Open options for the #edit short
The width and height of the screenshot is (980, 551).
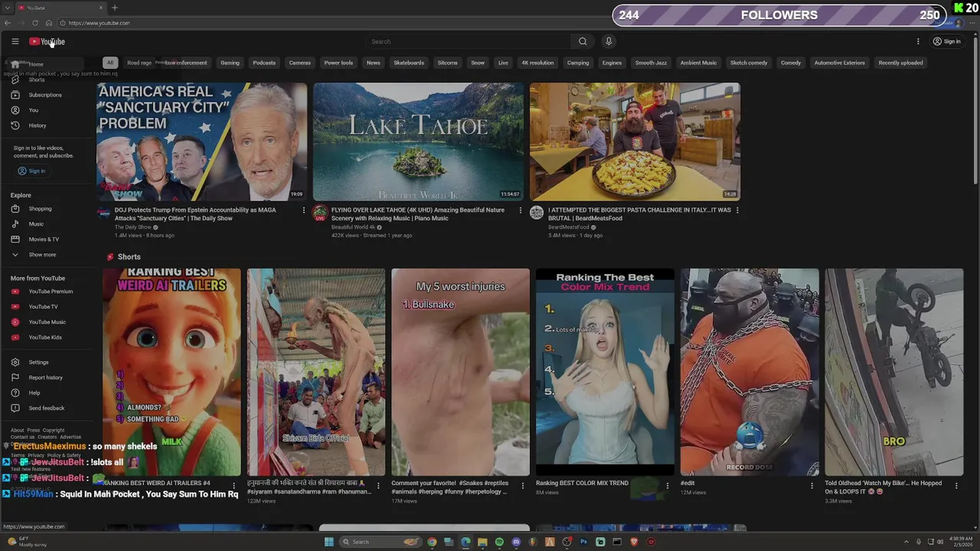pyautogui.click(x=812, y=485)
